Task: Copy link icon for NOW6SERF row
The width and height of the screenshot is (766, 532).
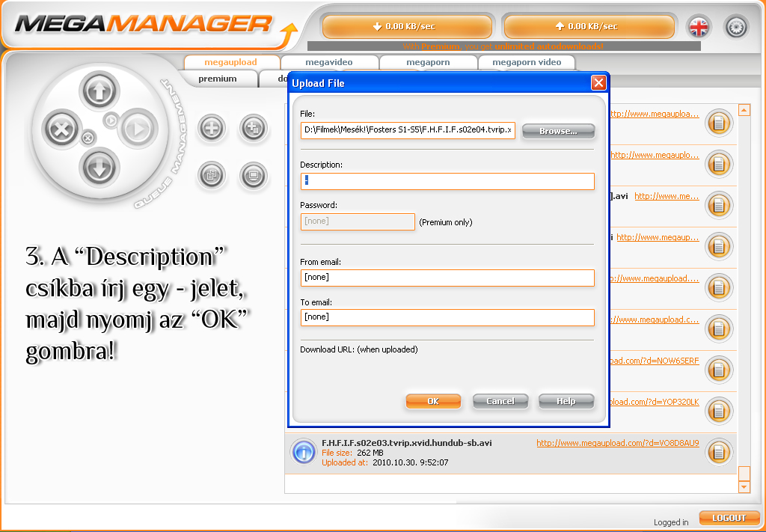Action: click(x=719, y=370)
